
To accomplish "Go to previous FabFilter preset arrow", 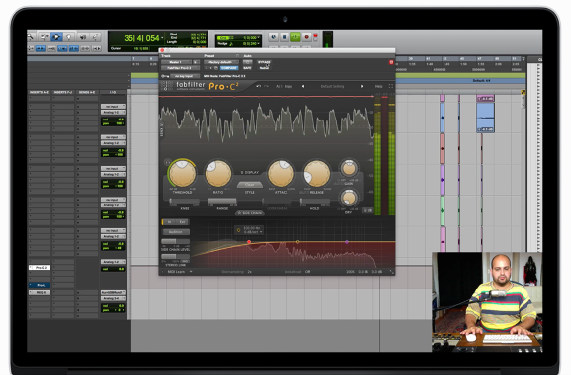I will pos(303,86).
